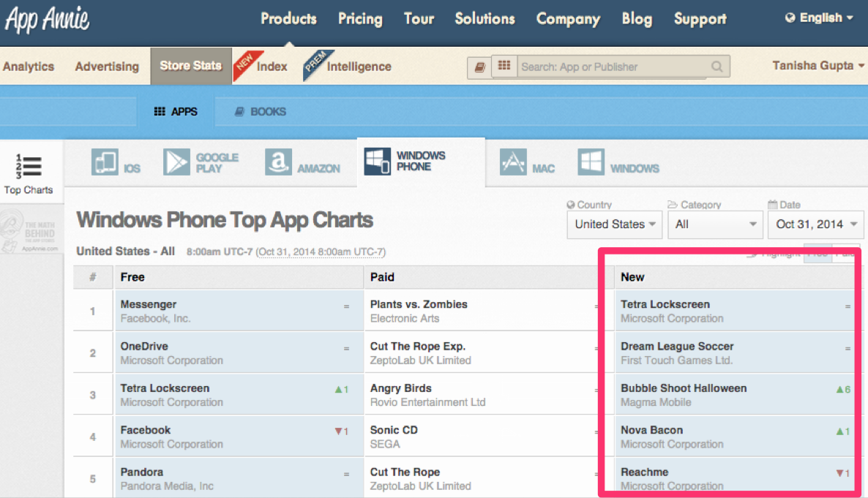Select the APPS section tab
This screenshot has height=498, width=868.
tap(176, 112)
